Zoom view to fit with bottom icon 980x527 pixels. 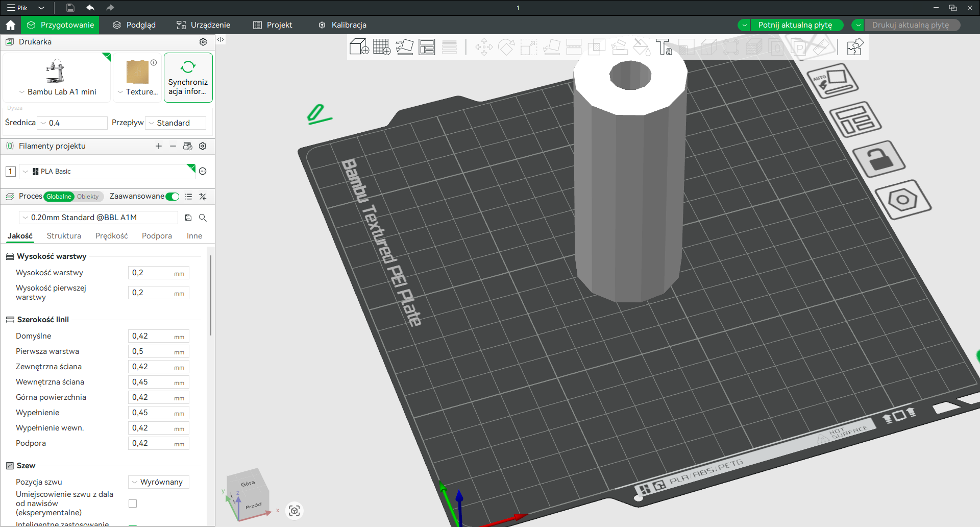tap(295, 511)
